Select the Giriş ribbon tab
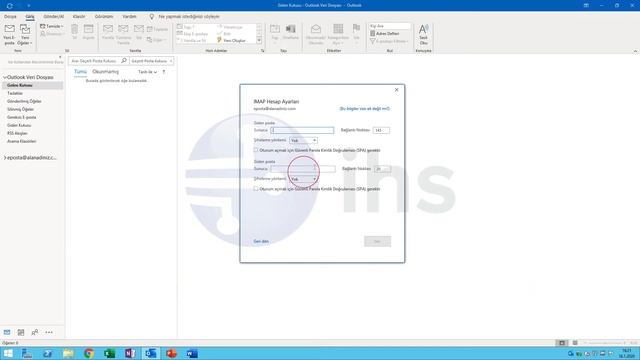The height and width of the screenshot is (360, 640). pos(30,17)
